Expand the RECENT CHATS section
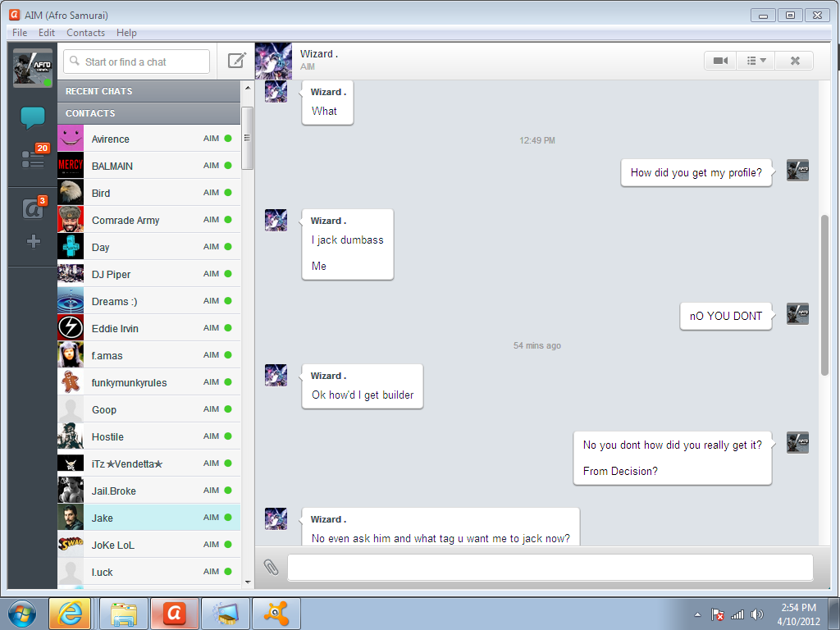This screenshot has height=630, width=840. click(x=148, y=91)
